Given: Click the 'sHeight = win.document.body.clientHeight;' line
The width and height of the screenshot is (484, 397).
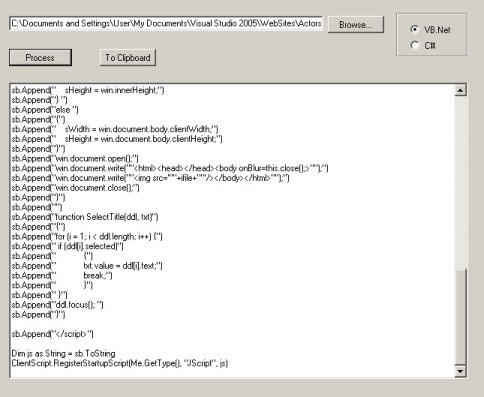Looking at the screenshot, I should pos(117,139).
